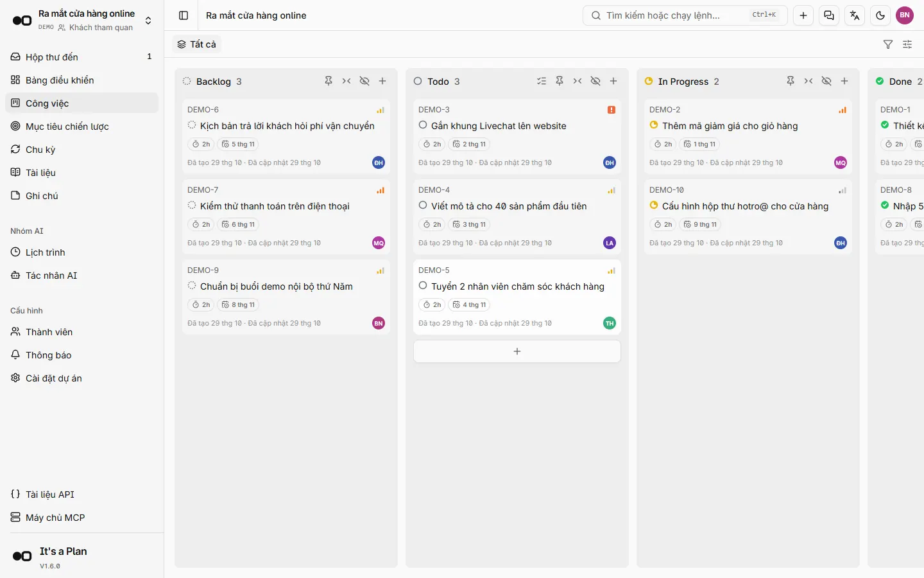This screenshot has height=578, width=924.
Task: Toggle dark mode with the moon icon
Action: pos(880,15)
